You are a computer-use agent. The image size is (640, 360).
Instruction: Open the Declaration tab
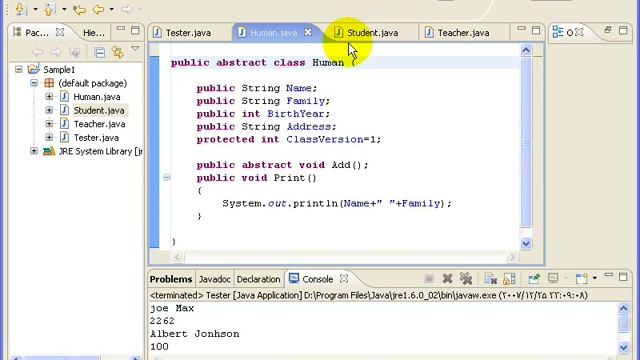pyautogui.click(x=258, y=279)
